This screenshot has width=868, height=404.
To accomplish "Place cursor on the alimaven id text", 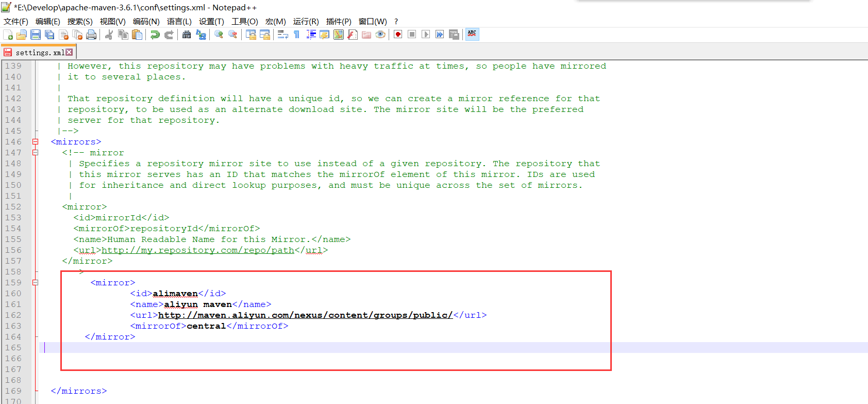I will (175, 294).
